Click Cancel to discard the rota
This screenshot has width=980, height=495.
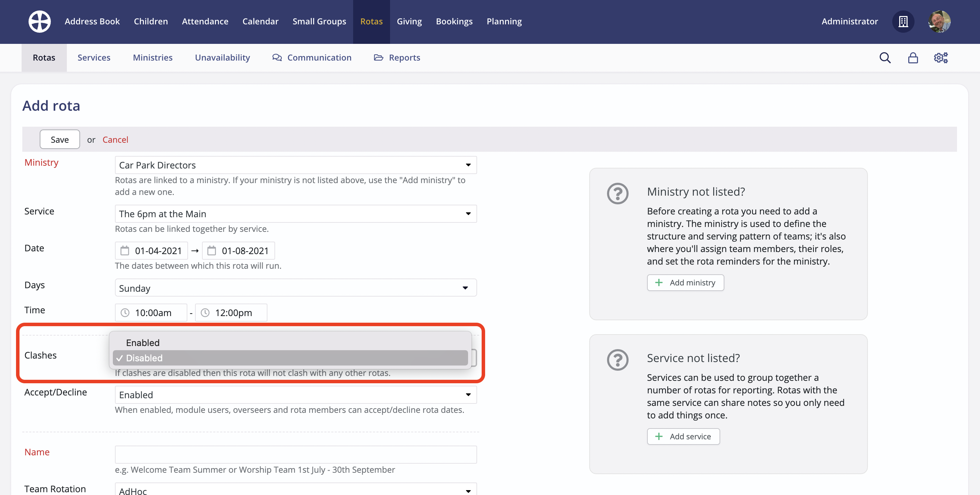(115, 140)
